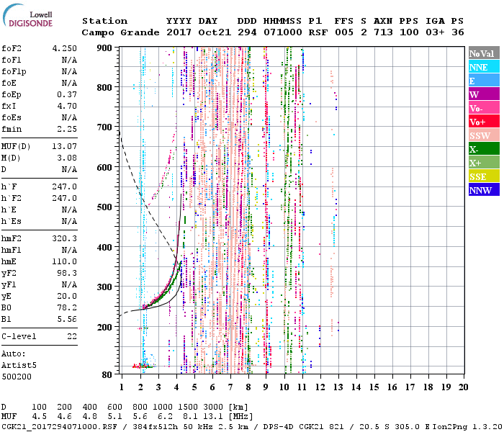Click the Vo+ red legend swatch

[x=484, y=122]
